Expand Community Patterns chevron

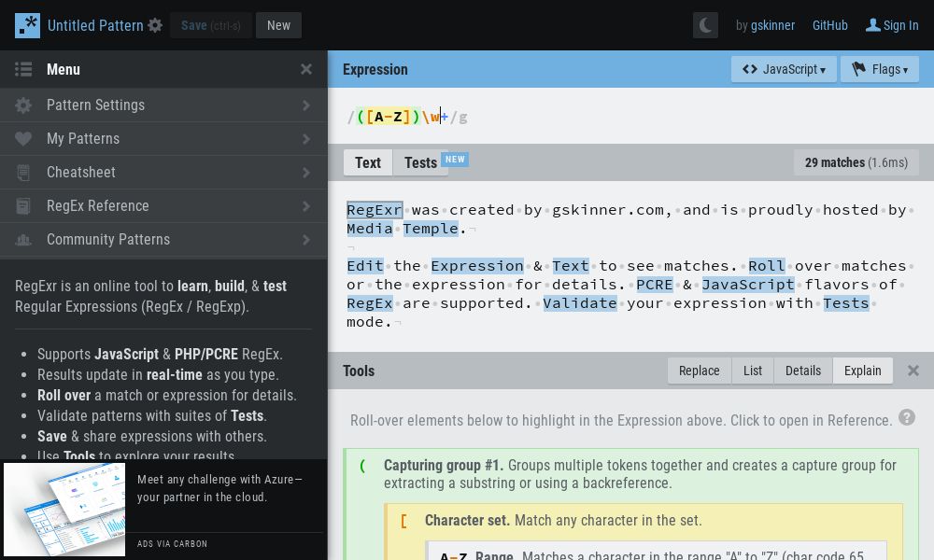coord(306,240)
